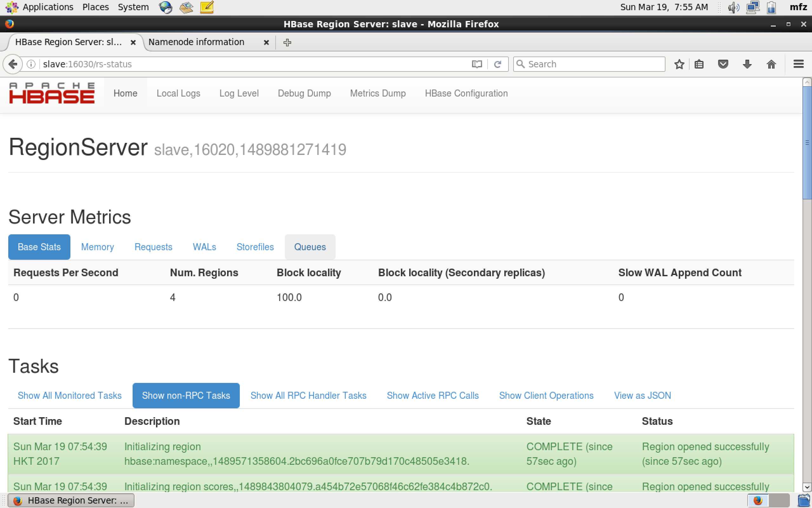Click hbase:namespace region description text
812x508 pixels.
tap(297, 454)
